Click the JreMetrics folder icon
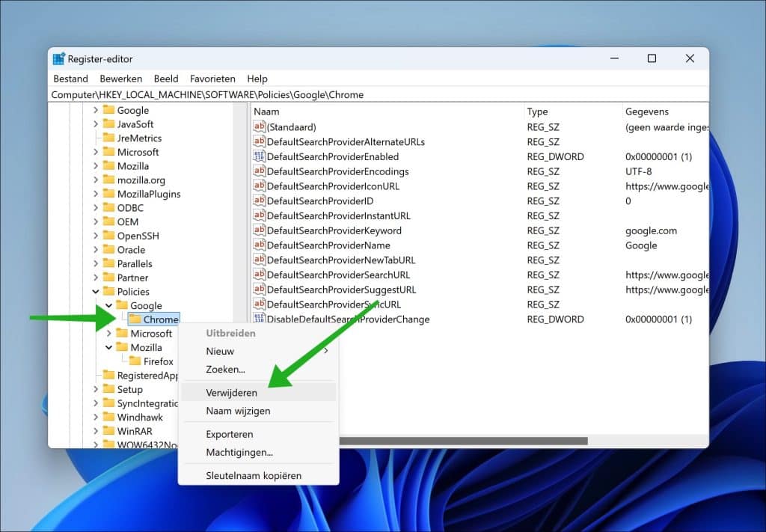Image resolution: width=766 pixels, height=532 pixels. point(108,138)
